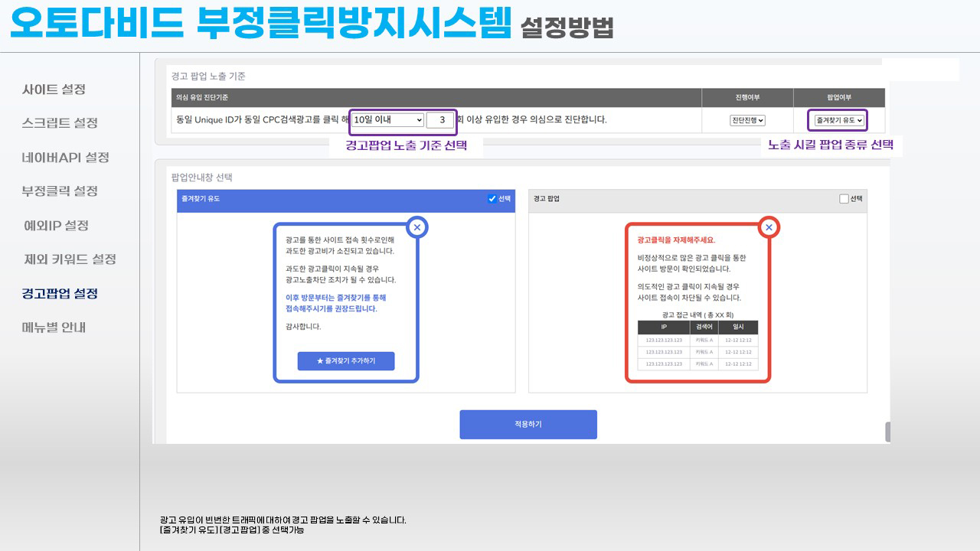Go to 스크립트 설정 menu
This screenshot has width=980, height=551.
60,123
